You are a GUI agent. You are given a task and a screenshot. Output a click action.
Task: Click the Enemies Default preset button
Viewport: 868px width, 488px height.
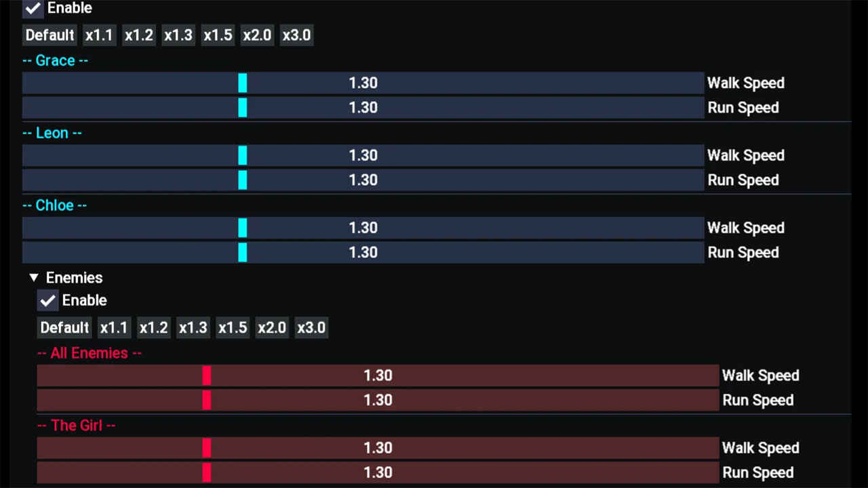click(x=64, y=328)
